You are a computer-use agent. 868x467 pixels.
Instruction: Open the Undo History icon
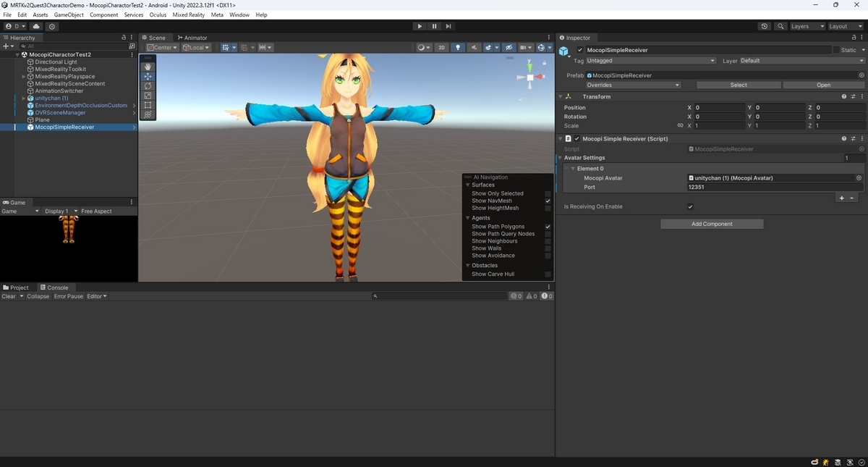coord(765,26)
